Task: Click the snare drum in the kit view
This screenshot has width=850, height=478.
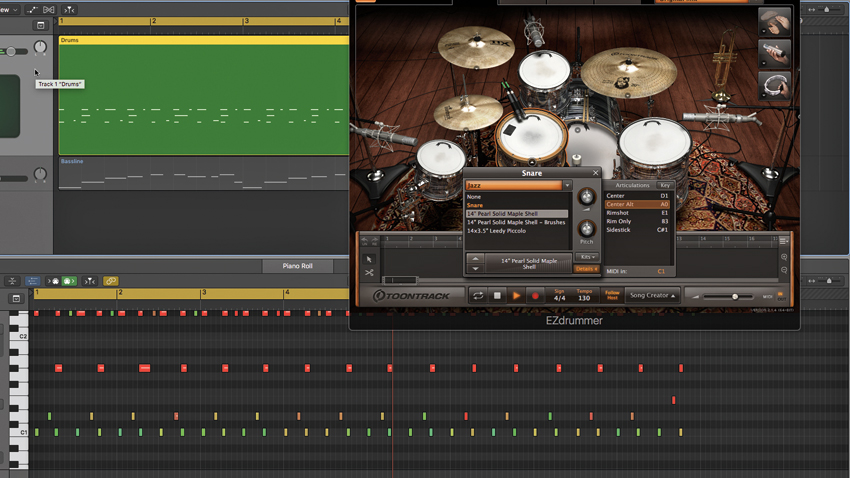Action: [530, 137]
